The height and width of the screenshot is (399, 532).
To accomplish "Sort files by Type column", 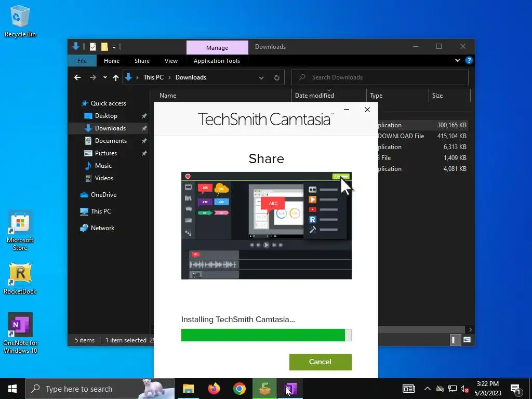I will (376, 96).
